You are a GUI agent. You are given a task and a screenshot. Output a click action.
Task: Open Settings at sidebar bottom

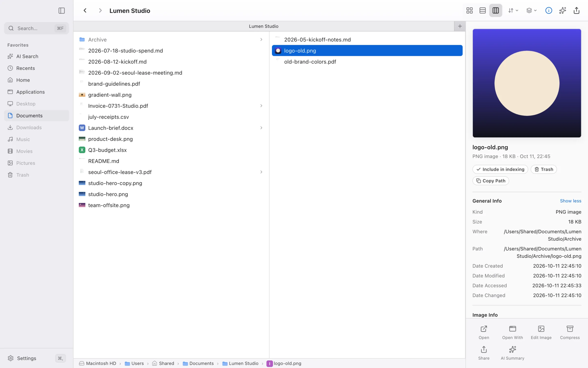coord(37,358)
